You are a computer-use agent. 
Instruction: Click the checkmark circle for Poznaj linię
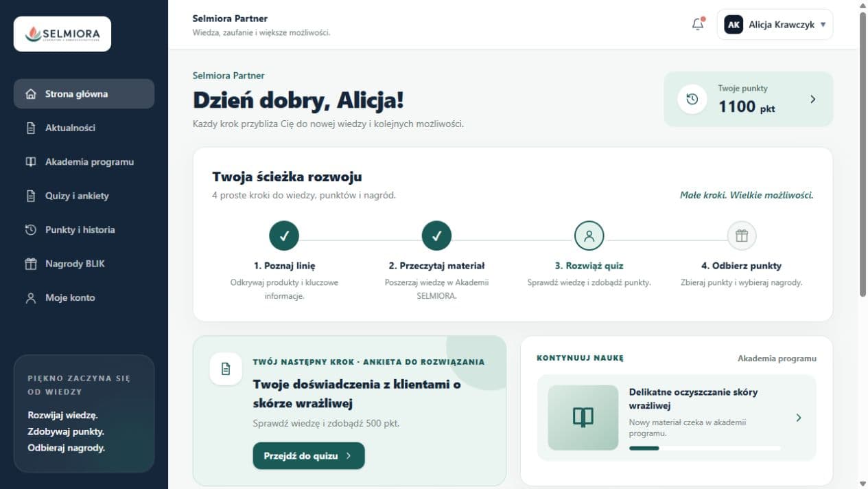[x=284, y=236]
